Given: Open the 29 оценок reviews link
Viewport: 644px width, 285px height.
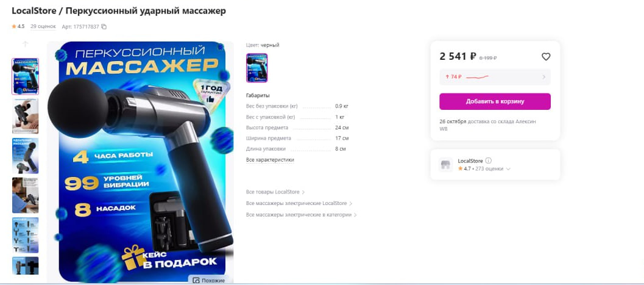Looking at the screenshot, I should click(x=43, y=26).
